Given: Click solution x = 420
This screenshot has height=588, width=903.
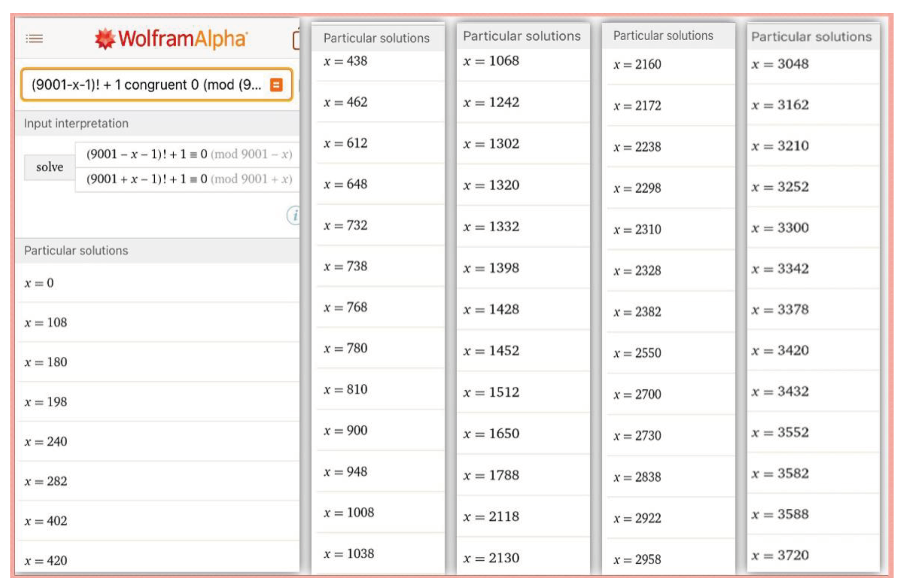Looking at the screenshot, I should point(46,560).
